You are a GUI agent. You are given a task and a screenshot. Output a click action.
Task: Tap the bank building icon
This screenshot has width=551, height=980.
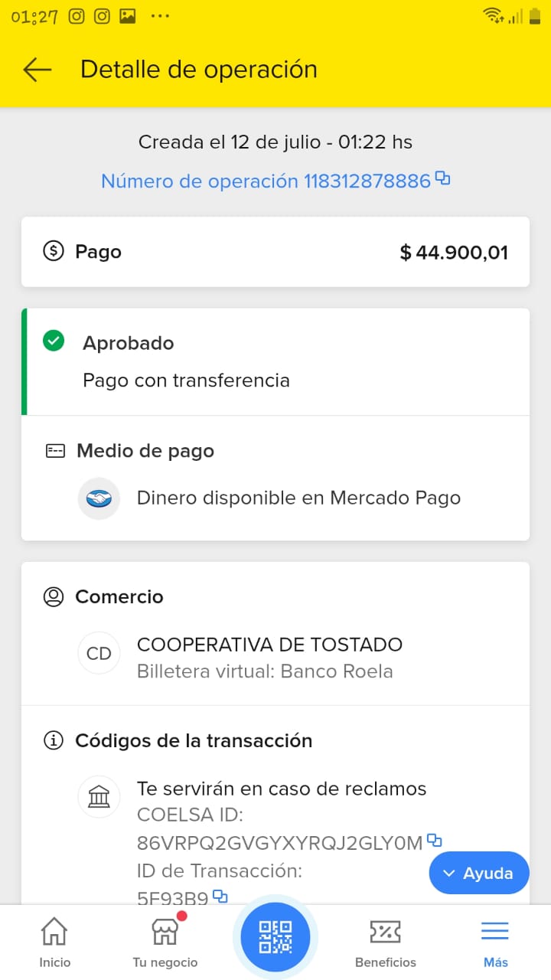point(99,797)
